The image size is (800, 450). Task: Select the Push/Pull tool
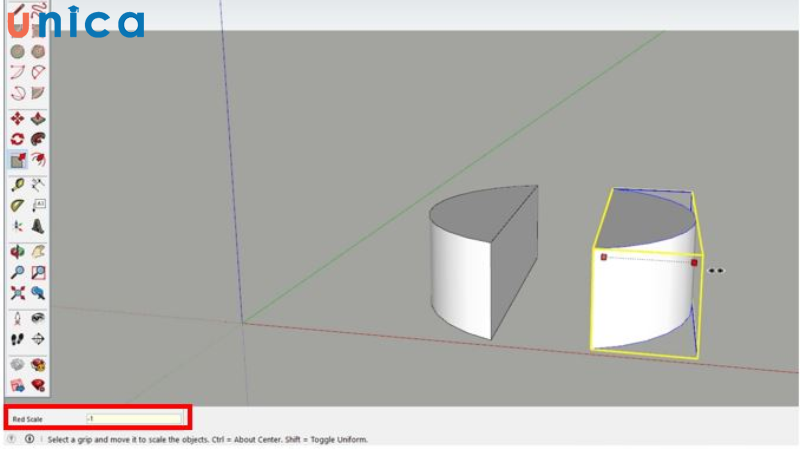[x=38, y=119]
